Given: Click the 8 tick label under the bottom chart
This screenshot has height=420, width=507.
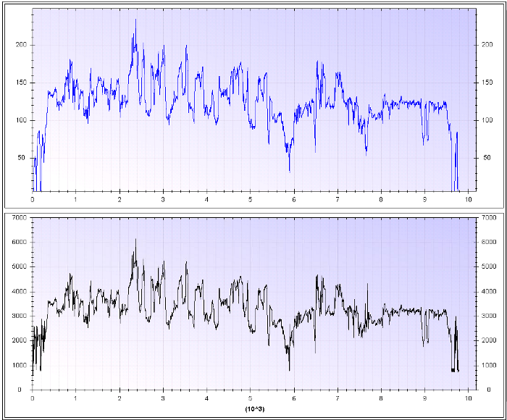Looking at the screenshot, I should tap(381, 398).
